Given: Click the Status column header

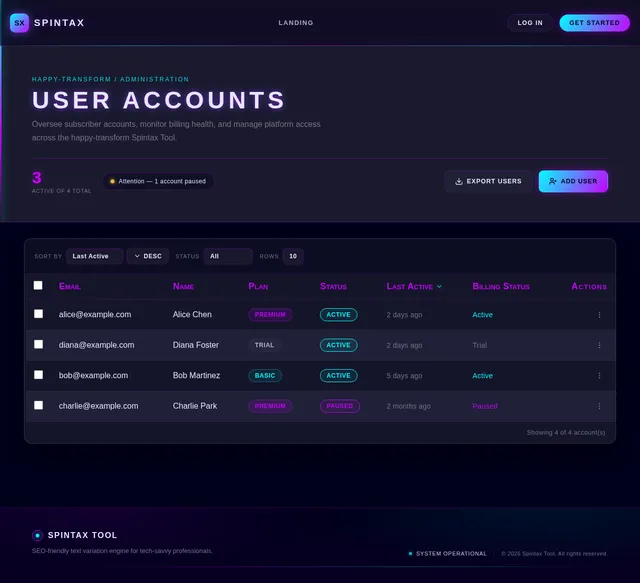Looking at the screenshot, I should tap(333, 287).
